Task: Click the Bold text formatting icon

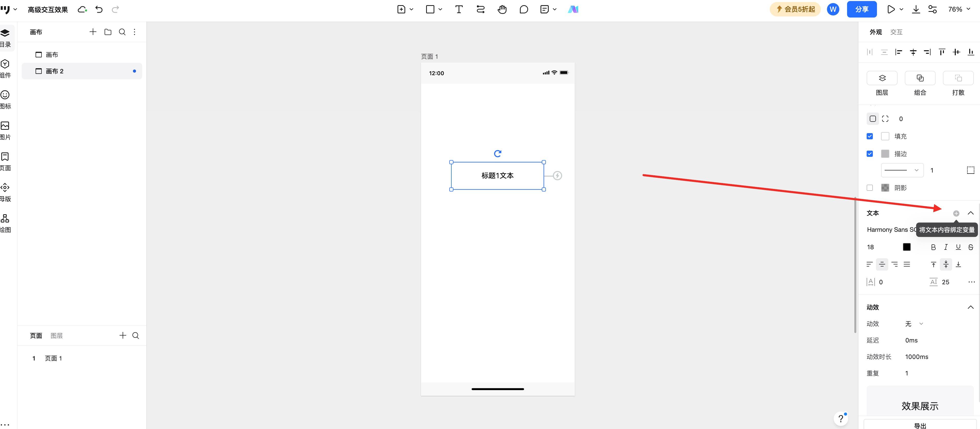Action: tap(933, 247)
